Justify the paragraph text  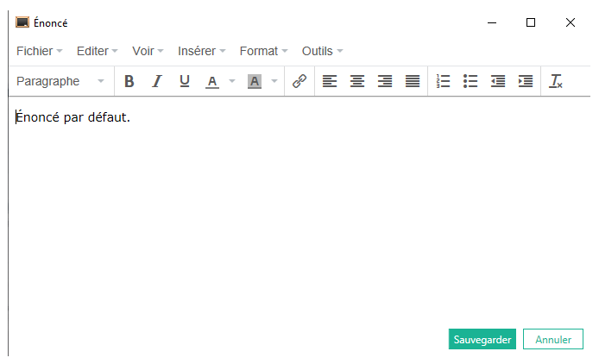pyautogui.click(x=413, y=81)
